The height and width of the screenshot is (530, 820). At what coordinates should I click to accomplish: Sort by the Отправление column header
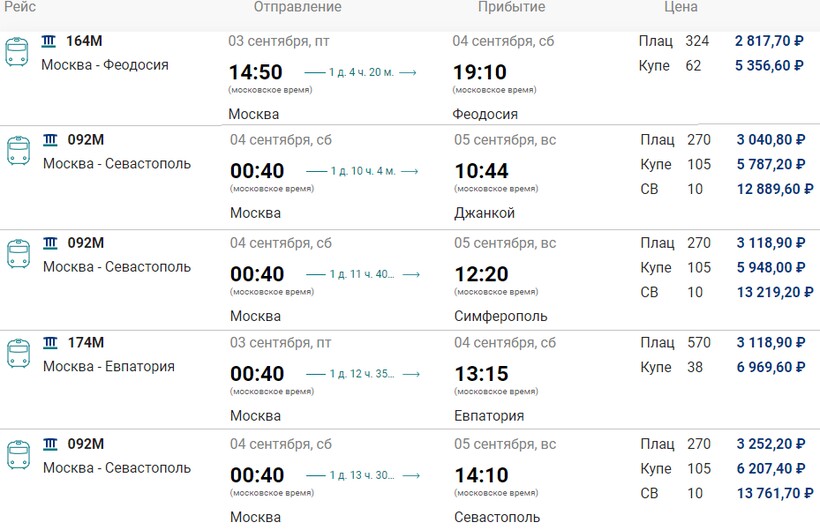pos(297,7)
